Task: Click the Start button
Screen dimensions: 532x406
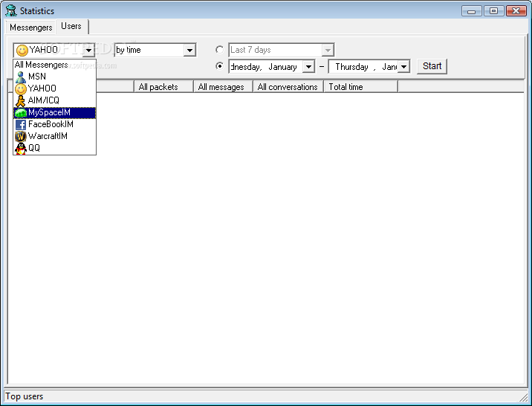Action: tap(432, 66)
